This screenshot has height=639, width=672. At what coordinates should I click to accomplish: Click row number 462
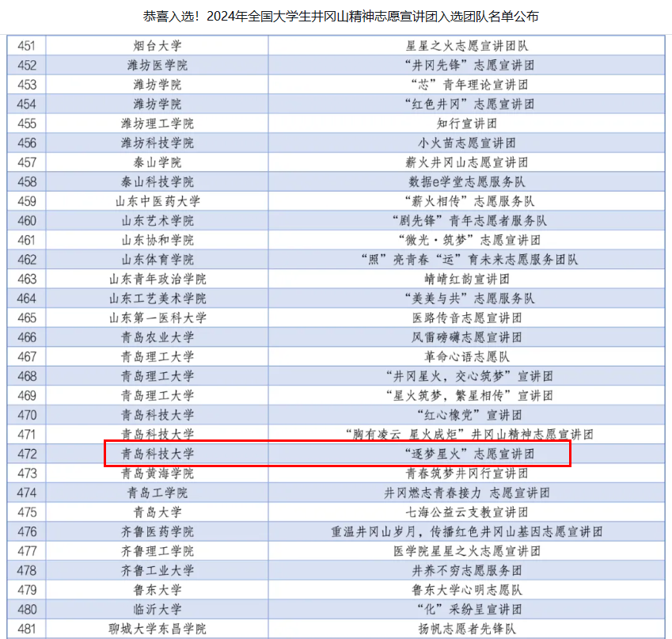(27, 259)
